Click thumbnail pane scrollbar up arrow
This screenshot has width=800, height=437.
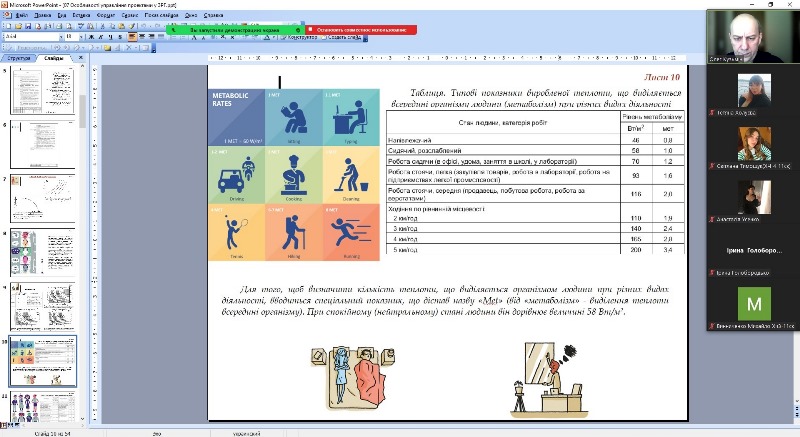(83, 68)
